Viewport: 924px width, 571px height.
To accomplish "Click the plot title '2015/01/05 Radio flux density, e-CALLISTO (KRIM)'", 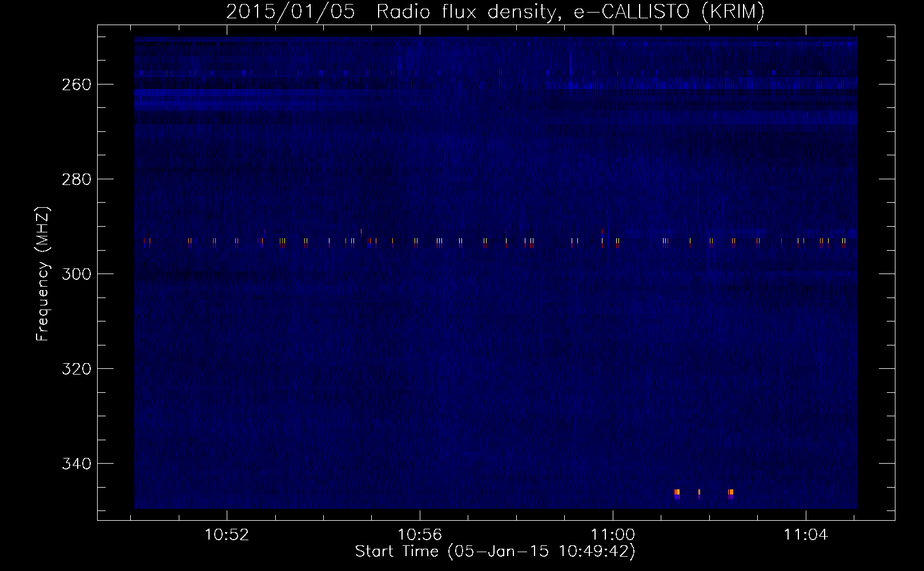I will point(495,12).
